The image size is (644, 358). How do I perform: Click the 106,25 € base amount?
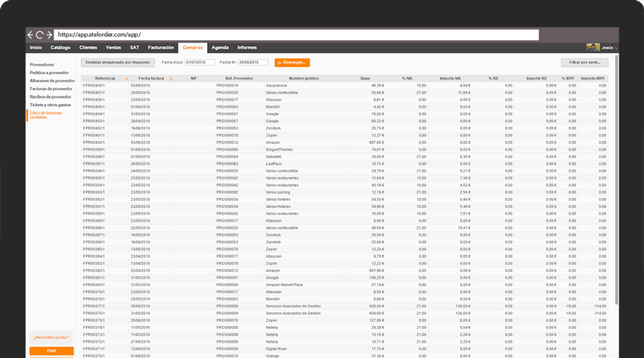coord(376,278)
